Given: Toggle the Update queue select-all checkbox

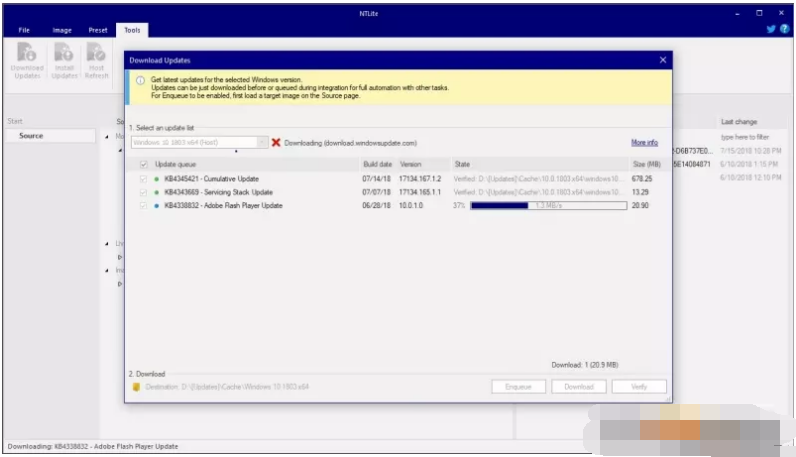Looking at the screenshot, I should click(x=145, y=163).
